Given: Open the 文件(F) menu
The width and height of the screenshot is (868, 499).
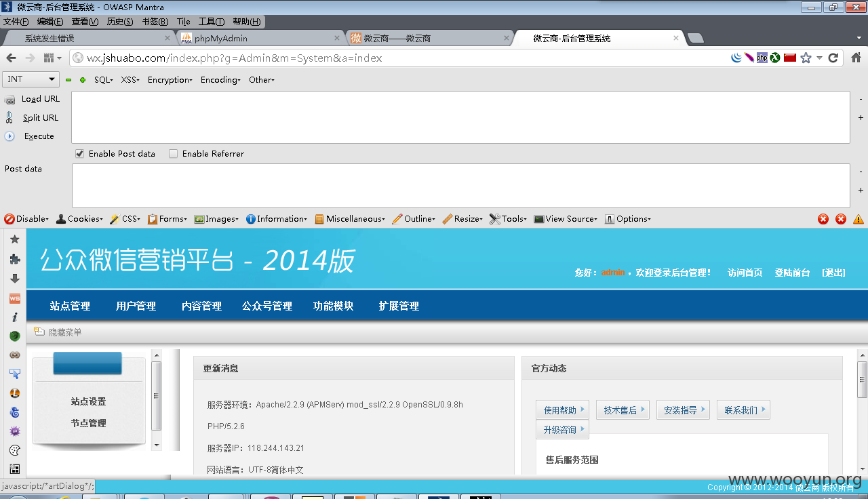Looking at the screenshot, I should (x=16, y=22).
